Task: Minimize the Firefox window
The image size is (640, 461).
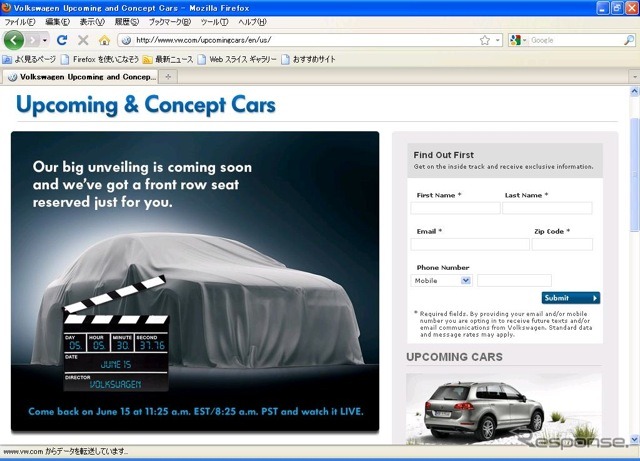Action: pos(603,8)
